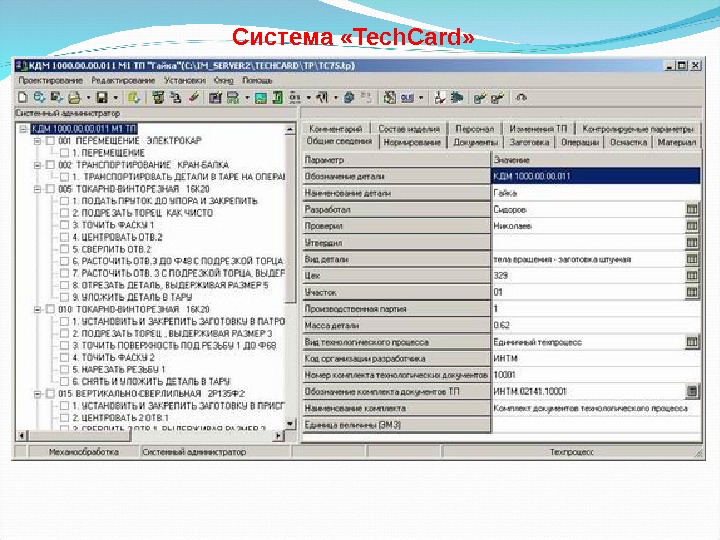The width and height of the screenshot is (720, 540).
Task: Tick checkbox for 4. ЦЕНТРОВАТЬ ОТВ.2
Action: pos(65,237)
